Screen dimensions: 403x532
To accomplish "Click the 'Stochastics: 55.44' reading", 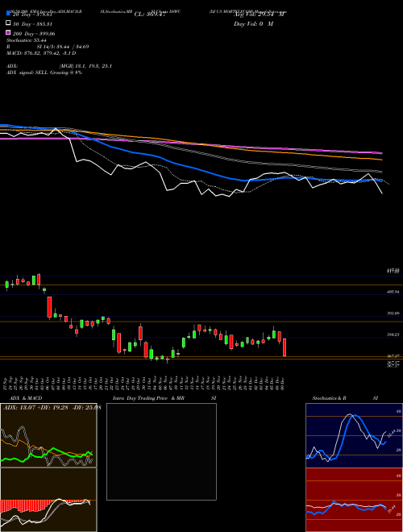I will click(27, 40).
